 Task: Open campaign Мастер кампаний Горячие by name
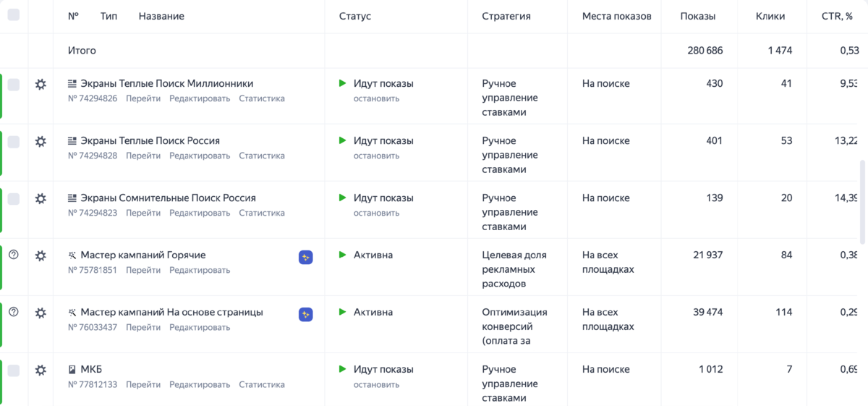tap(143, 255)
